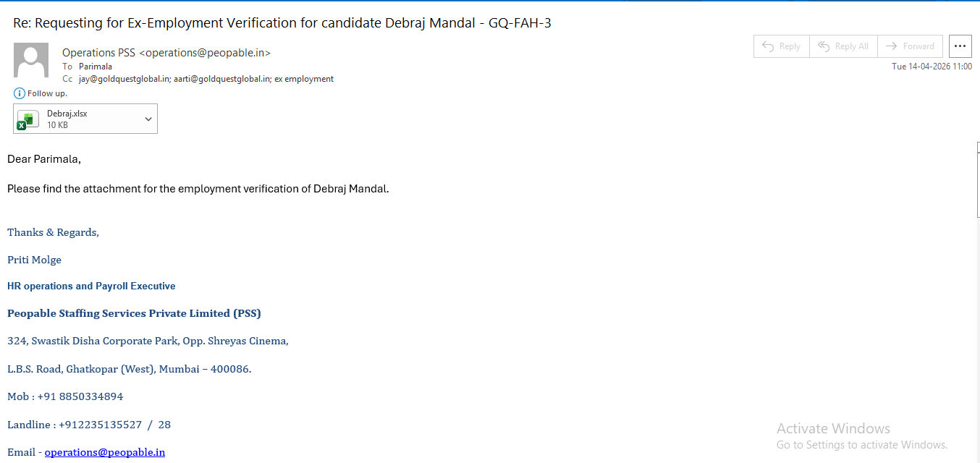Viewport: 980px width, 463px height.
Task: Click the Reply All double-arrow icon
Action: click(x=824, y=46)
